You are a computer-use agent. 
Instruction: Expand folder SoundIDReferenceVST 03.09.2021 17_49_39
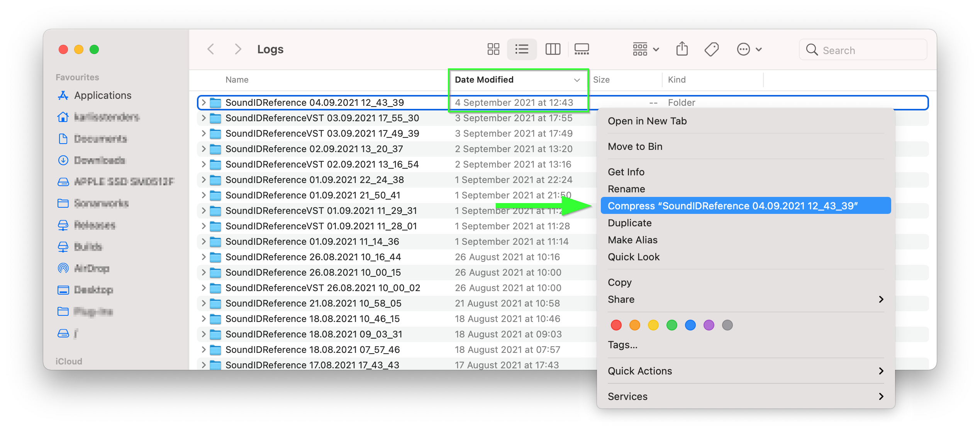(x=203, y=134)
